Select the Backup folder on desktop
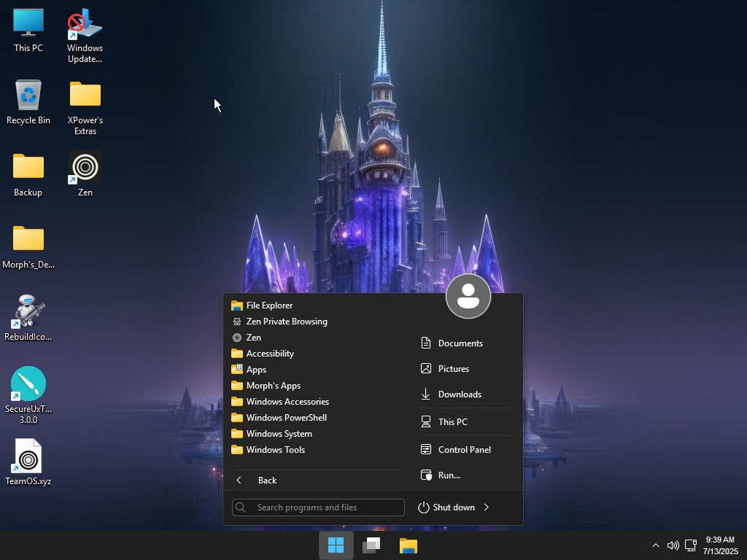The height and width of the screenshot is (560, 747). [x=28, y=174]
